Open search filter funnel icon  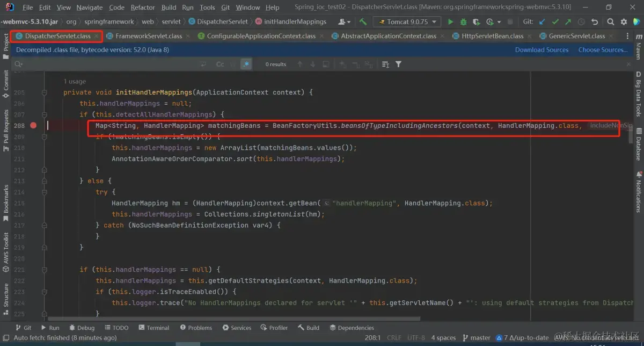click(398, 64)
